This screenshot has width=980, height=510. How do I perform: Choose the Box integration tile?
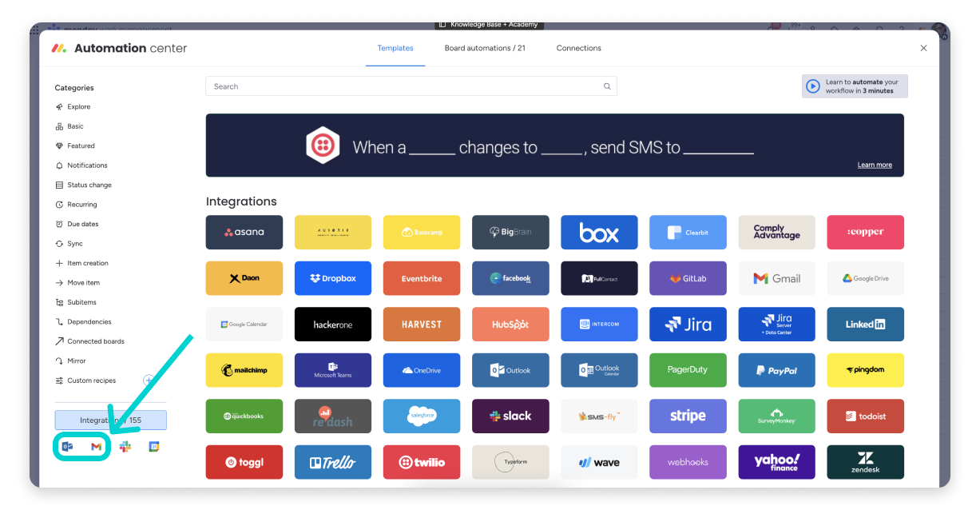point(599,232)
